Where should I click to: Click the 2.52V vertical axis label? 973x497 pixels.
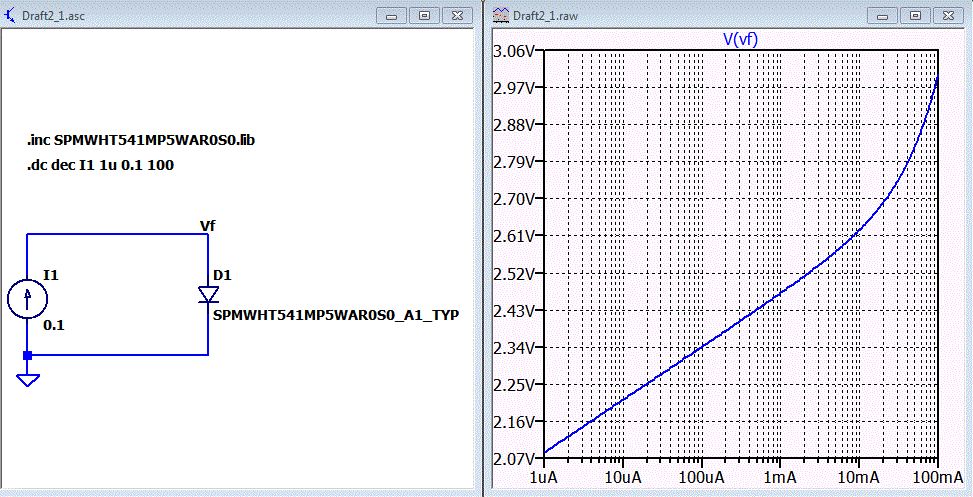coord(514,273)
